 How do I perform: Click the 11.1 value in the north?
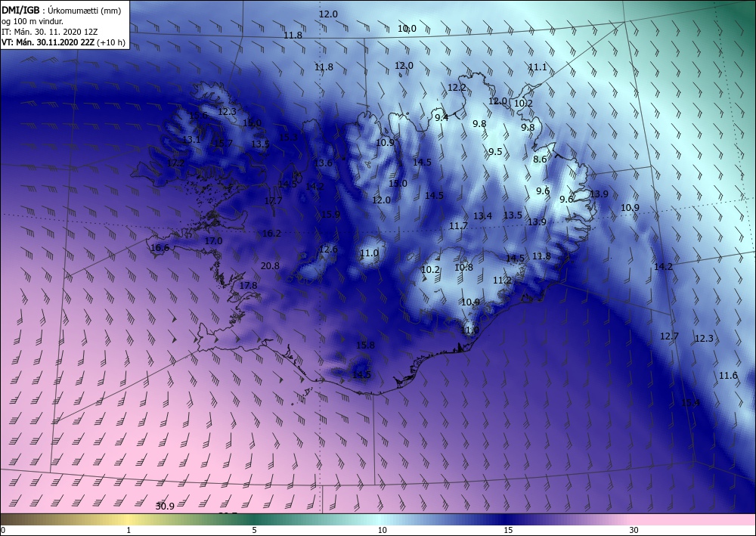(x=538, y=67)
